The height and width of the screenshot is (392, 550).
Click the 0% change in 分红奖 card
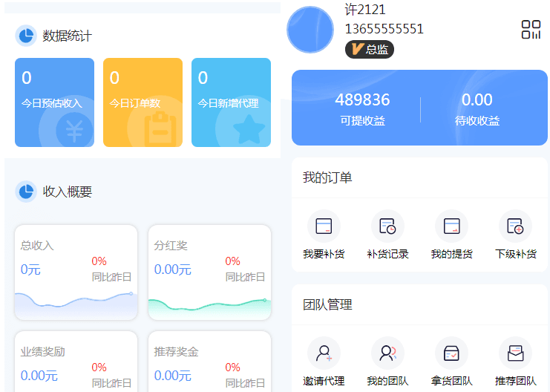coord(232,261)
